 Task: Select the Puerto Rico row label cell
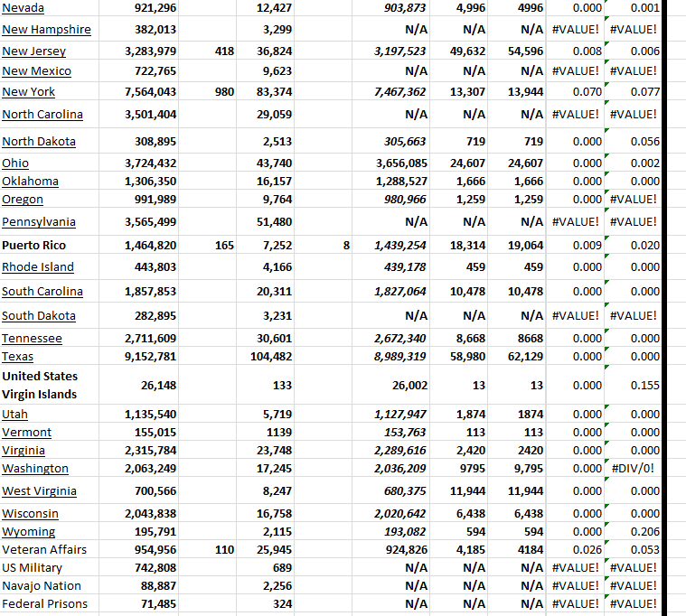(34, 245)
